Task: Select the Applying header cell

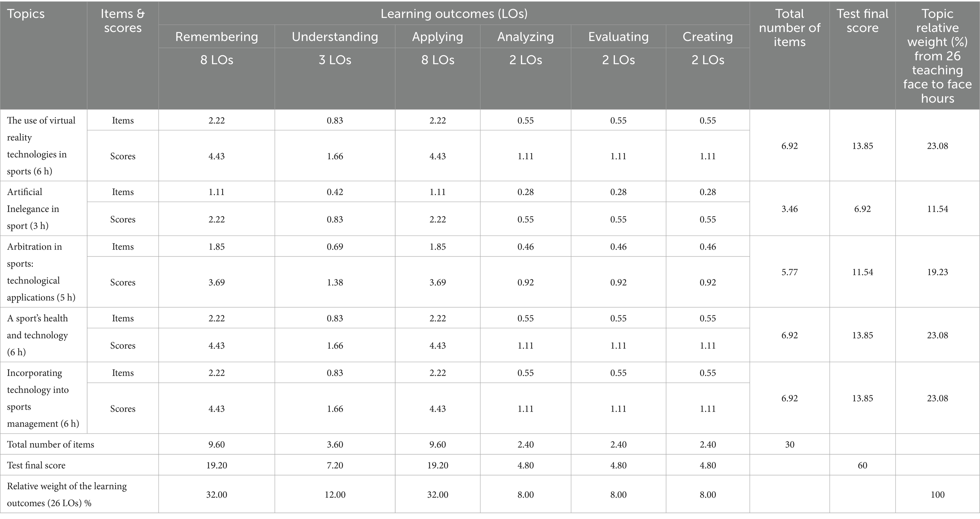Action: click(438, 37)
